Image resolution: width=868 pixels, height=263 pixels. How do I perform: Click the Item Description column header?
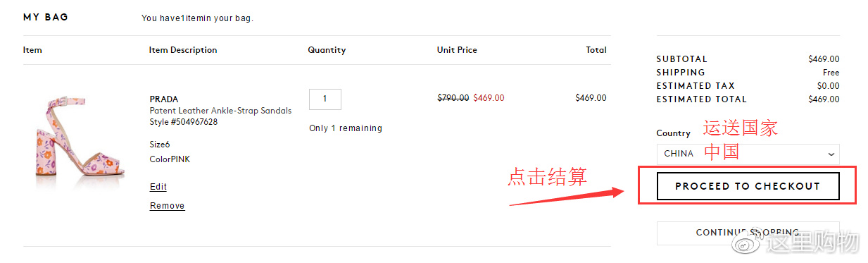coord(183,50)
